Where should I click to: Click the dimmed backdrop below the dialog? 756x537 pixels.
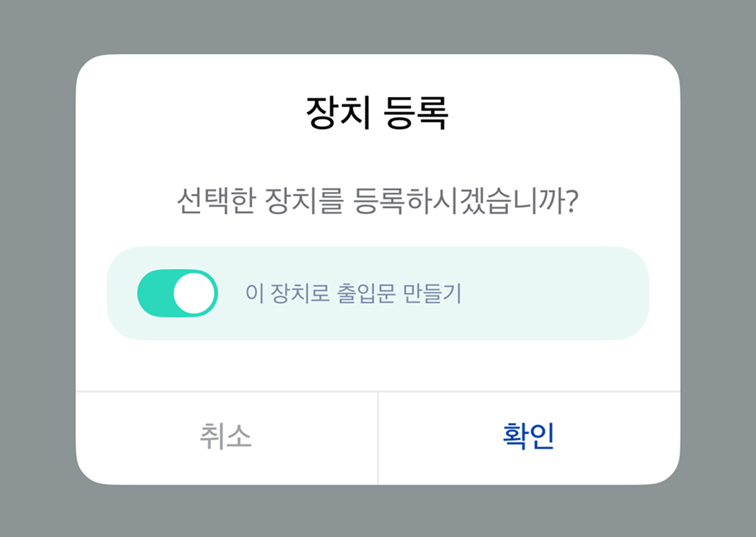point(378,512)
